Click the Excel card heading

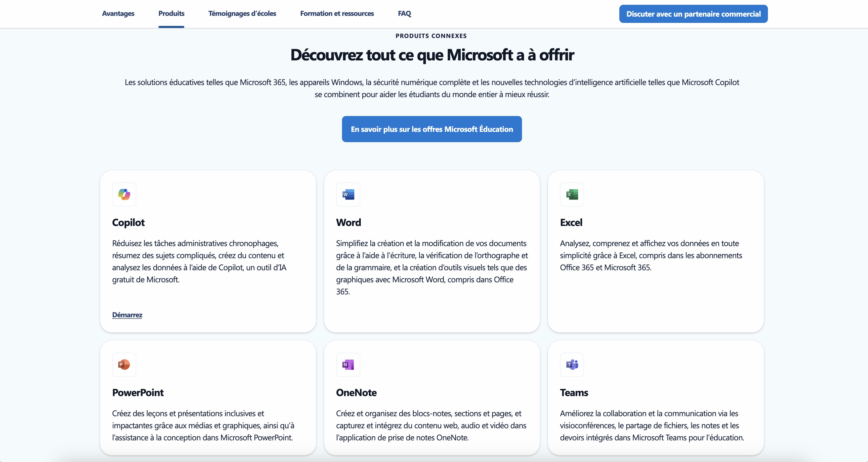click(571, 222)
